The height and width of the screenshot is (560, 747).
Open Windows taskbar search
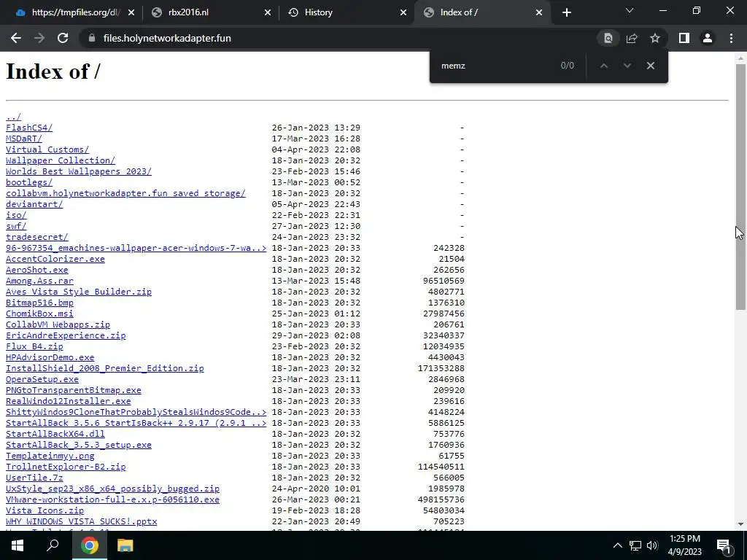tap(53, 545)
